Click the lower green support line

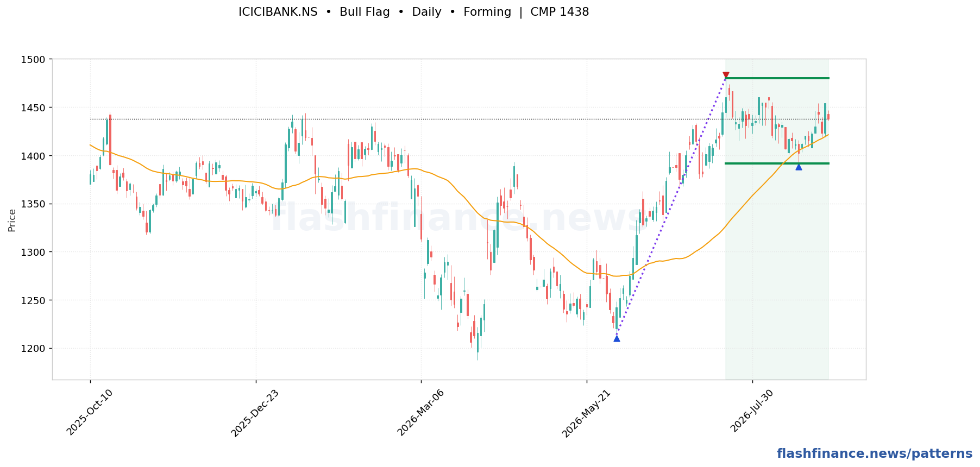click(x=777, y=163)
